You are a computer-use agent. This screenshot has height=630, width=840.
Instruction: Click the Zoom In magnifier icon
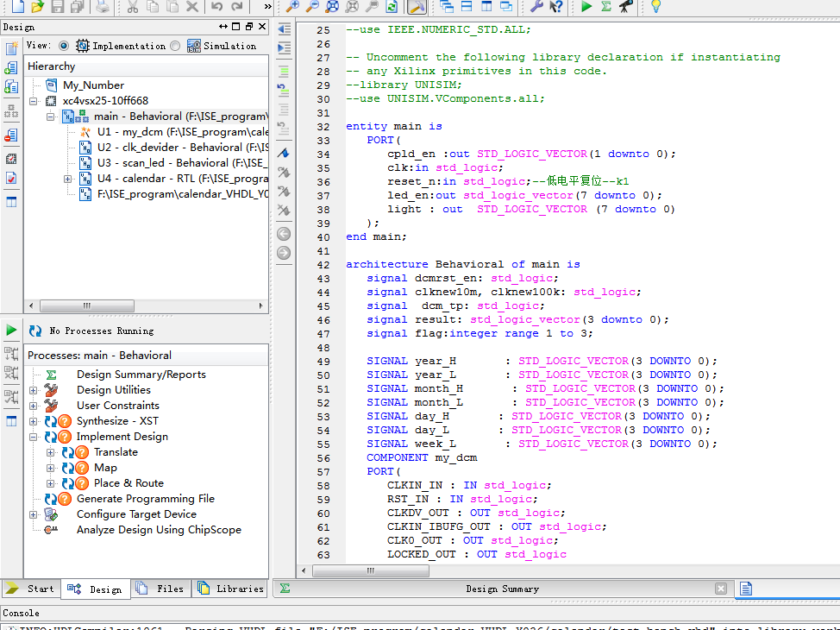(x=292, y=7)
